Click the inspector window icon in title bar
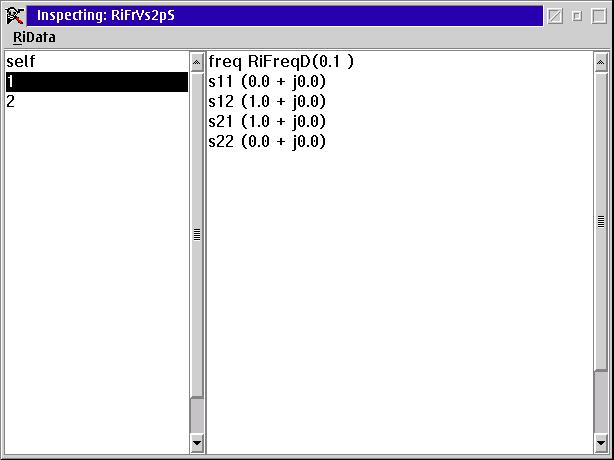 [x=15, y=16]
